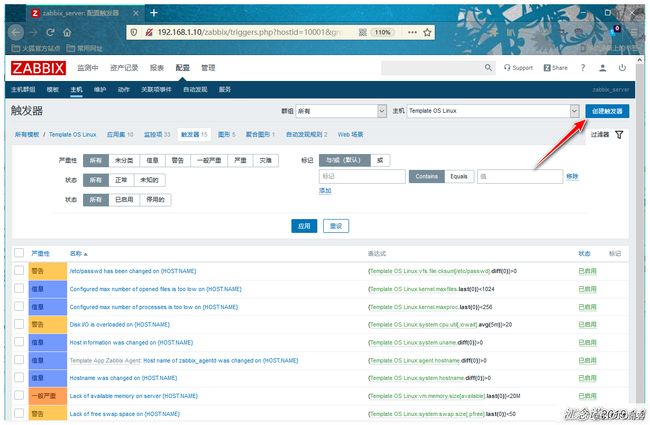Viewport: 650px width, 425px height.
Task: Click the tag value input field
Action: pyautogui.click(x=520, y=177)
